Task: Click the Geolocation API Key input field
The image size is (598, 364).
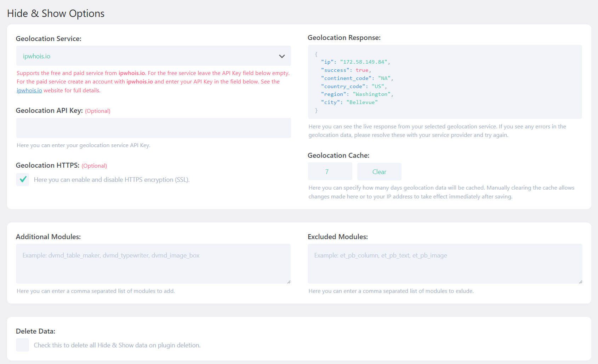Action: click(153, 128)
